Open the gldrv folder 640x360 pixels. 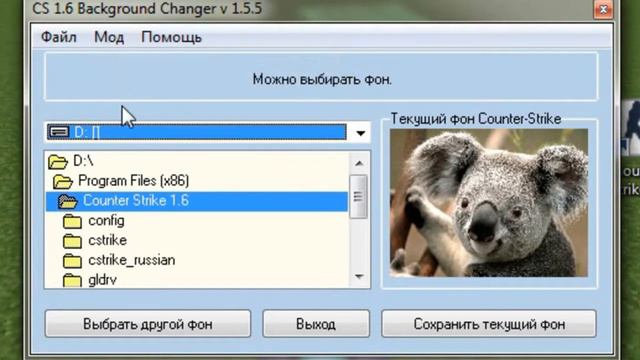pos(102,280)
